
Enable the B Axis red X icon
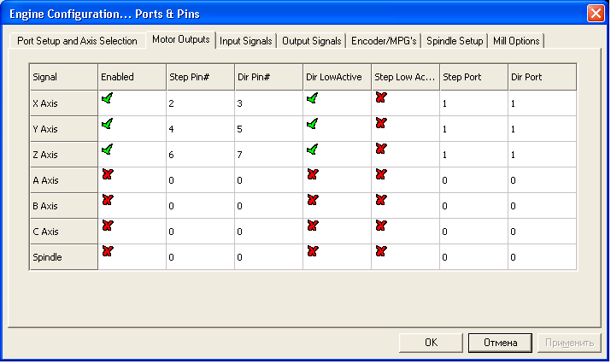(x=107, y=201)
